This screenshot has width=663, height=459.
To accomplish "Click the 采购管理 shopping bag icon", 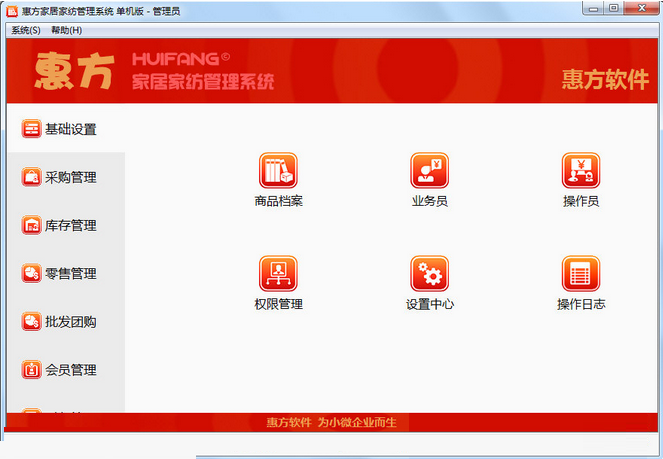I will tap(31, 177).
